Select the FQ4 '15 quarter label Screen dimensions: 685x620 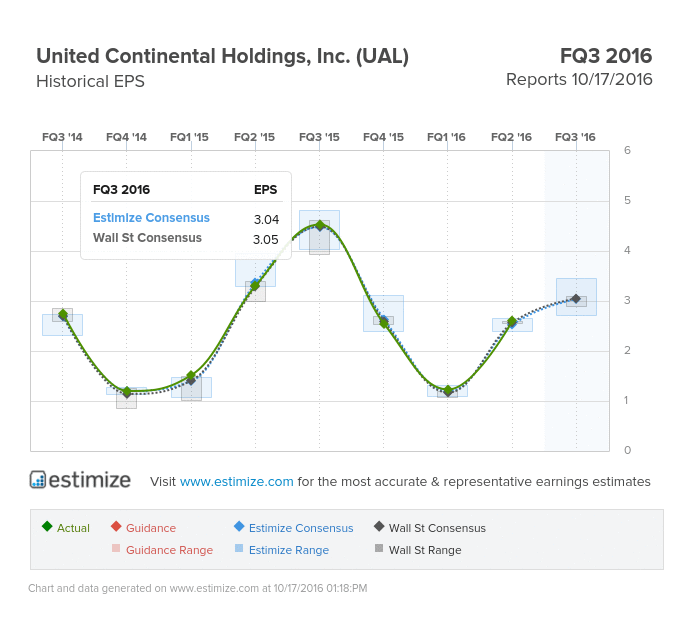click(383, 137)
